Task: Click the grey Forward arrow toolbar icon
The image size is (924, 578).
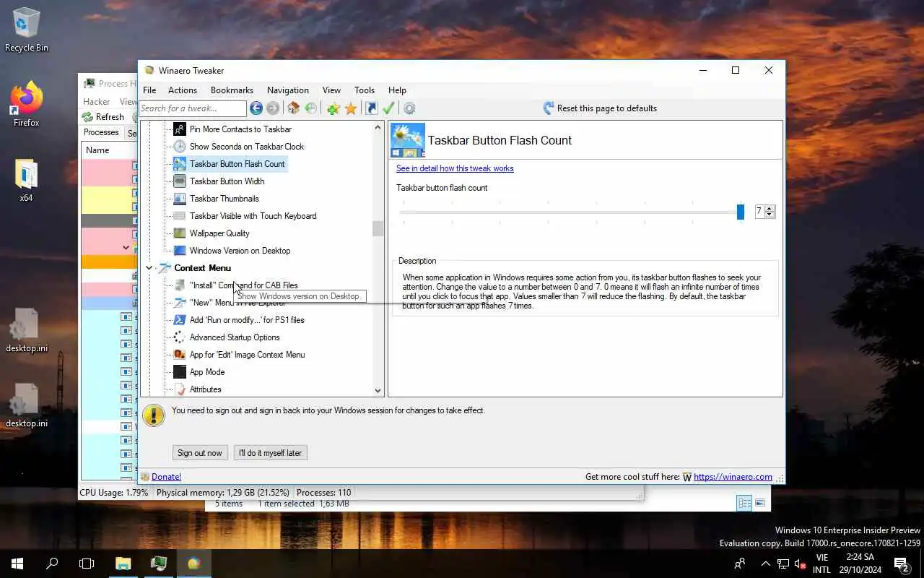Action: [x=273, y=108]
